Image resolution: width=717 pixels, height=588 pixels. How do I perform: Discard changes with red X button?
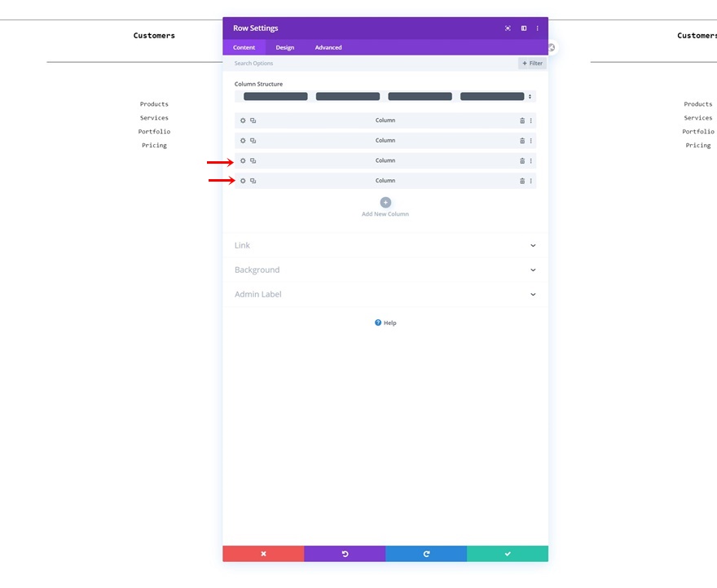(x=263, y=554)
